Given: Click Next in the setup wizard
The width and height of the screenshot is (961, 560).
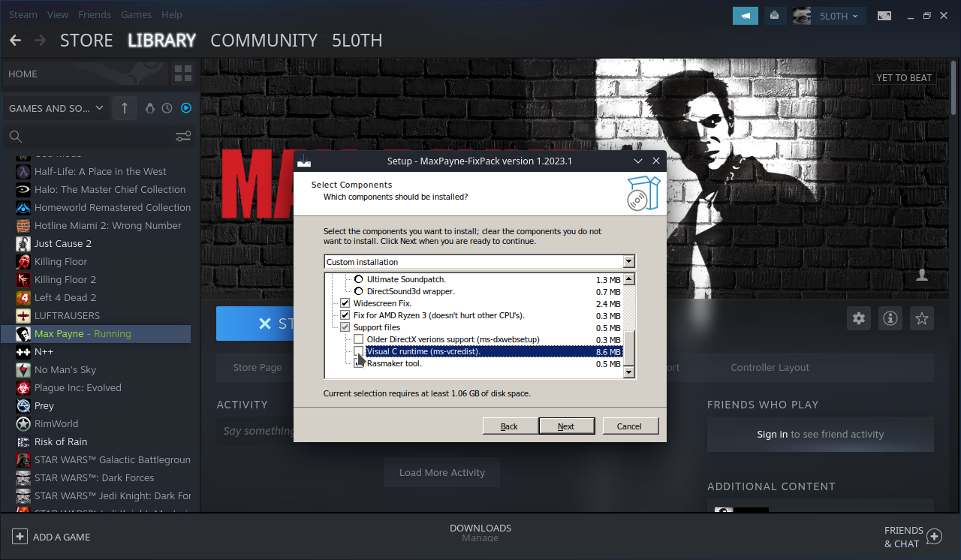Looking at the screenshot, I should 566,426.
